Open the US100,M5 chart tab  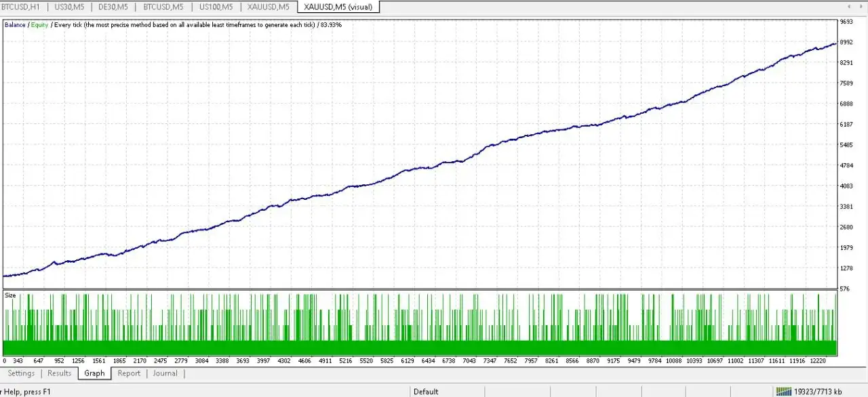(x=216, y=7)
